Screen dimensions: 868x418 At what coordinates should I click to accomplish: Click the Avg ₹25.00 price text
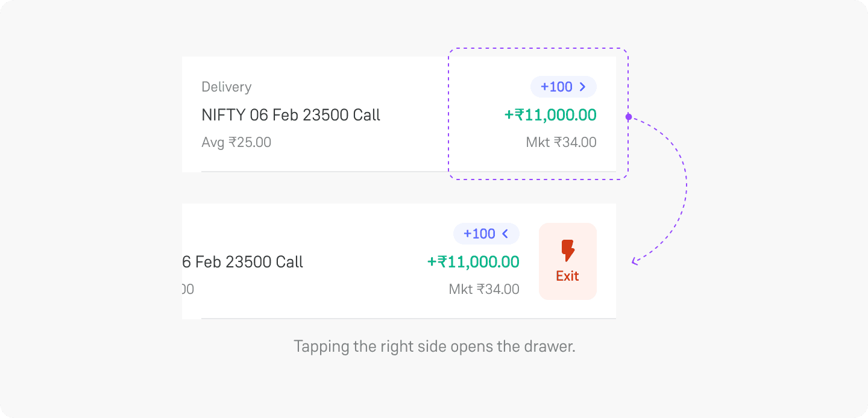tap(236, 143)
